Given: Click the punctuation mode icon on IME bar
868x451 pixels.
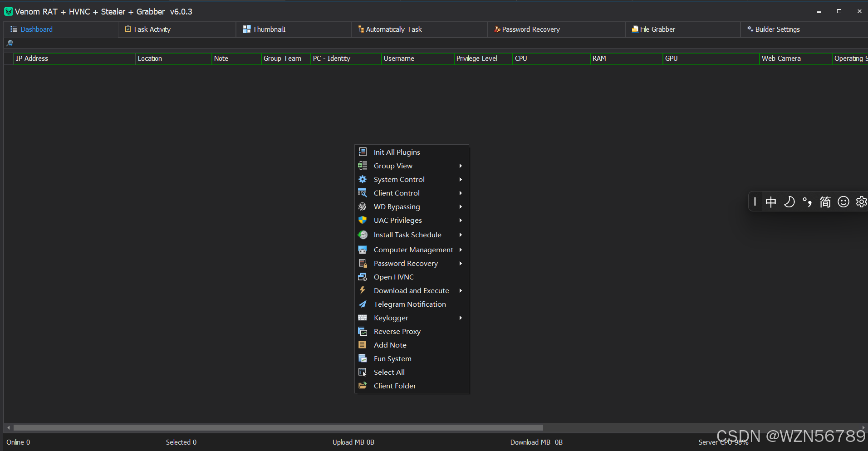Looking at the screenshot, I should (807, 202).
